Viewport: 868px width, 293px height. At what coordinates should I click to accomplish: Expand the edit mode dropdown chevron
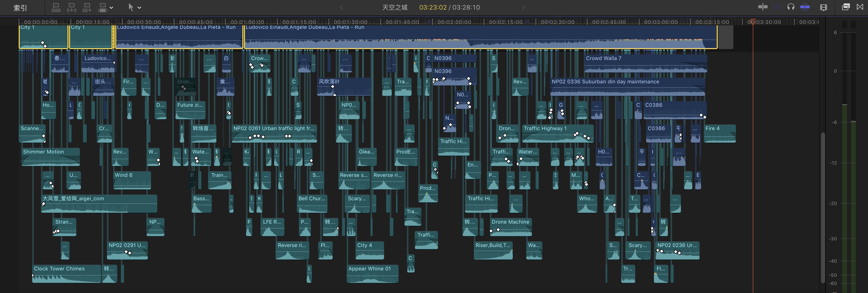click(112, 8)
